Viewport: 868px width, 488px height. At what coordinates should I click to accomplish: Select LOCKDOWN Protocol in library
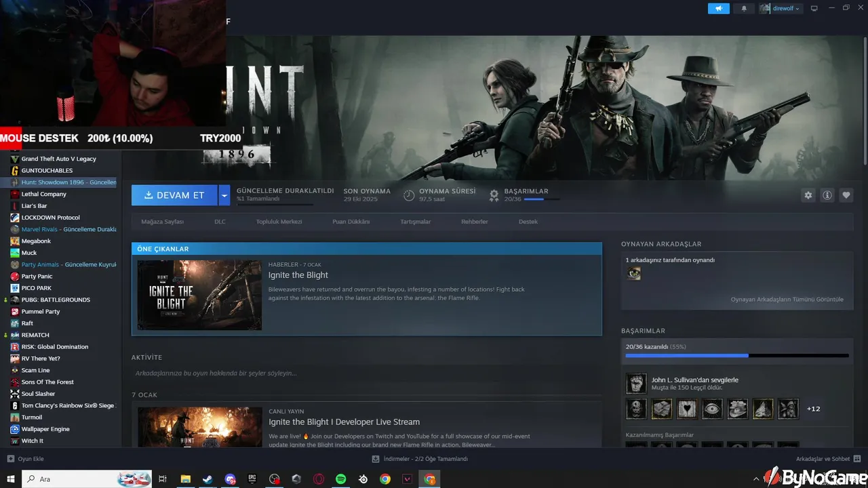[51, 218]
